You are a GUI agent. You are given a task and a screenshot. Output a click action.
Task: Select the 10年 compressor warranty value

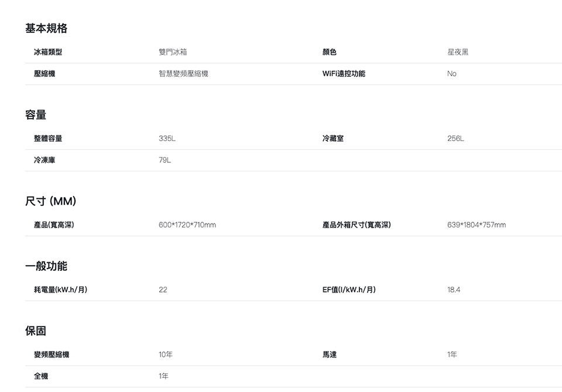click(x=166, y=355)
